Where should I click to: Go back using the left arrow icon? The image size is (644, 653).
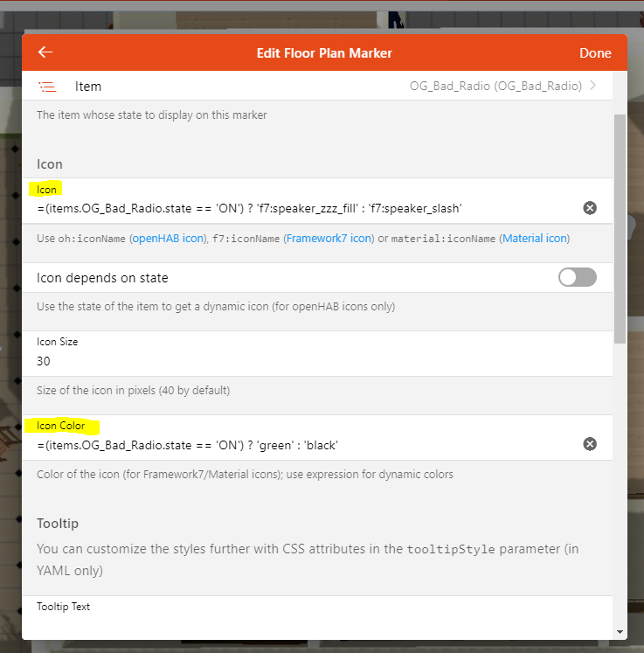coord(45,52)
